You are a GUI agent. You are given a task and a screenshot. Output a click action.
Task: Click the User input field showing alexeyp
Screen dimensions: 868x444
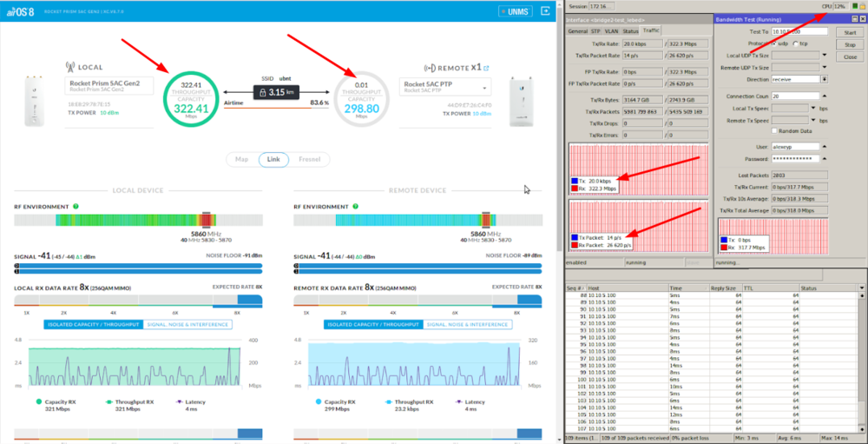point(795,146)
